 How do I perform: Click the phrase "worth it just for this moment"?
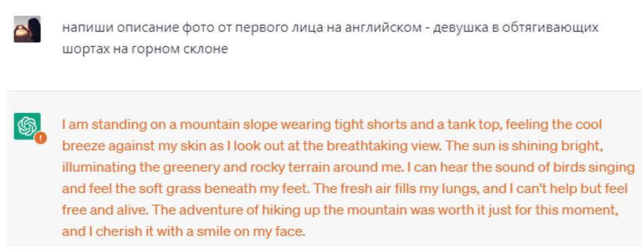[x=518, y=212]
